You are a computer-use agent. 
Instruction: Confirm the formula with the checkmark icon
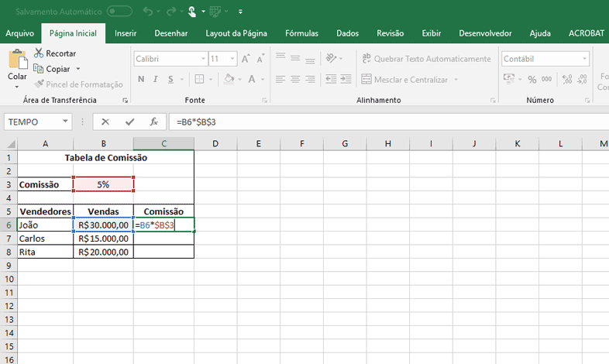click(129, 122)
